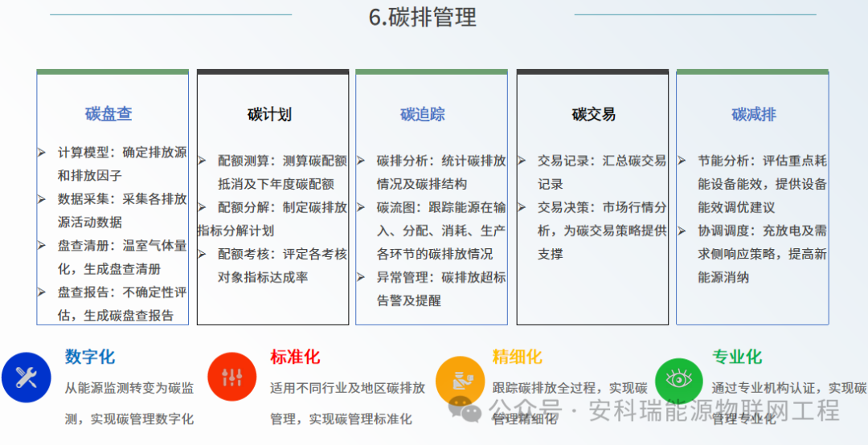Click the 交易记录 bullet text
Image resolution: width=868 pixels, height=445 pixels.
[x=602, y=173]
